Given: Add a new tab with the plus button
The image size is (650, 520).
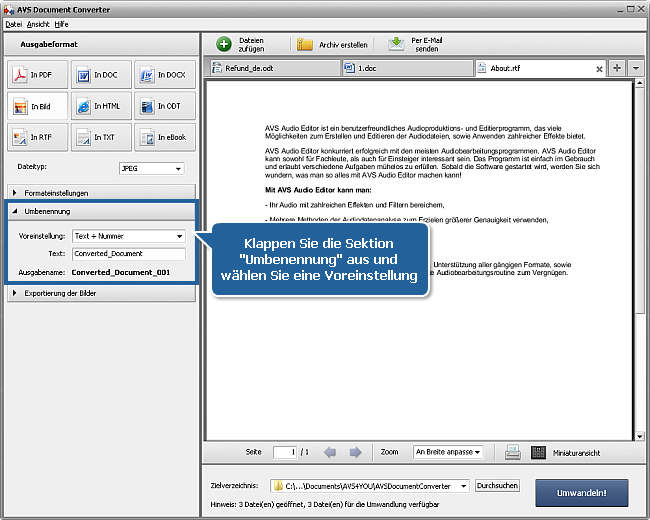Looking at the screenshot, I should (617, 68).
